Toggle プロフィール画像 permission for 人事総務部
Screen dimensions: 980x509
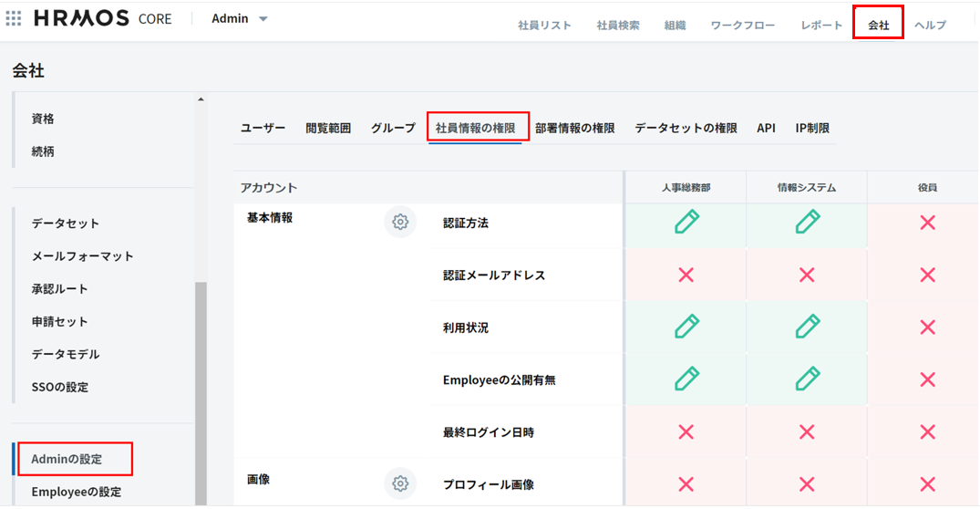point(686,483)
